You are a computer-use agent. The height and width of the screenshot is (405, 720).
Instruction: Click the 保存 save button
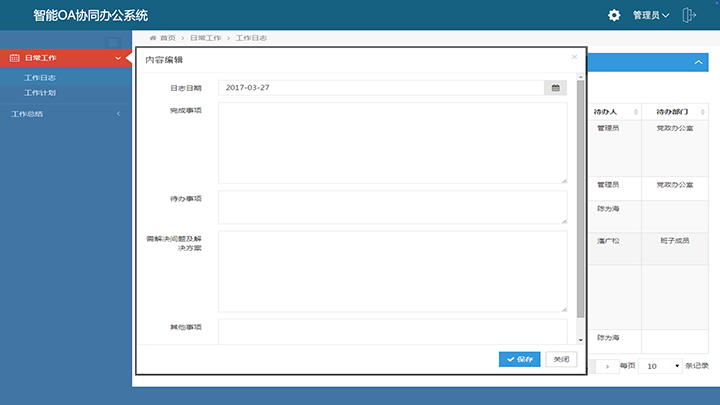519,359
